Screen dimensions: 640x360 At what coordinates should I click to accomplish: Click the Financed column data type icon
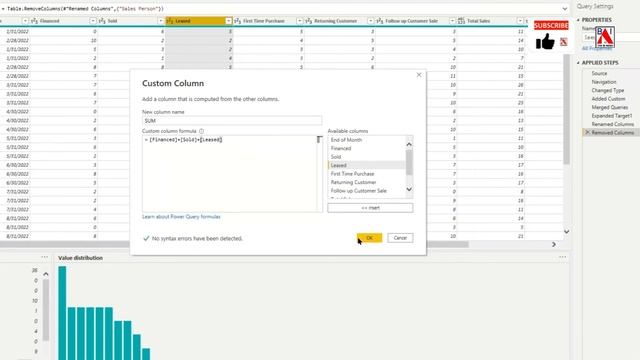[x=35, y=21]
